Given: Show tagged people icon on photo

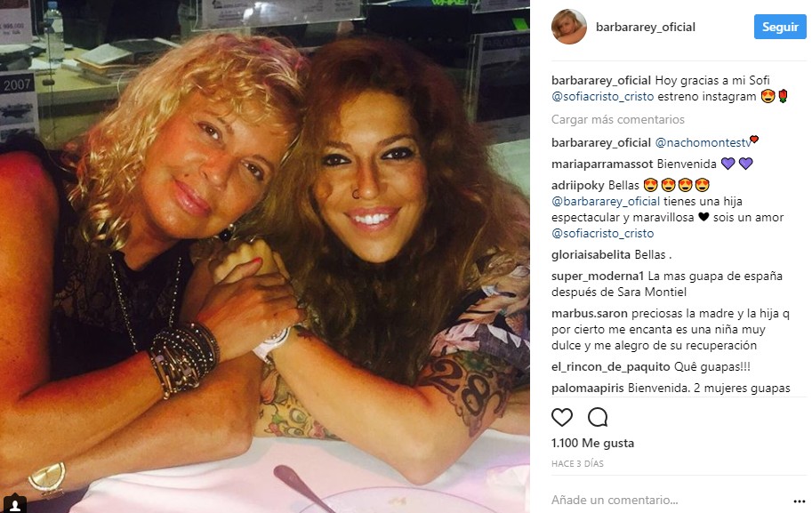Looking at the screenshot, I should (x=14, y=504).
